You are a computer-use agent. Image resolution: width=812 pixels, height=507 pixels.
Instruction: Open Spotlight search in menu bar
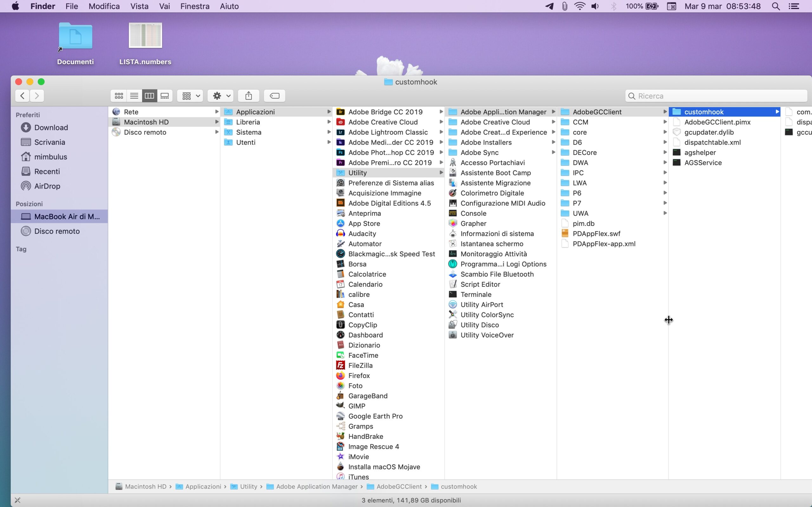(x=776, y=6)
